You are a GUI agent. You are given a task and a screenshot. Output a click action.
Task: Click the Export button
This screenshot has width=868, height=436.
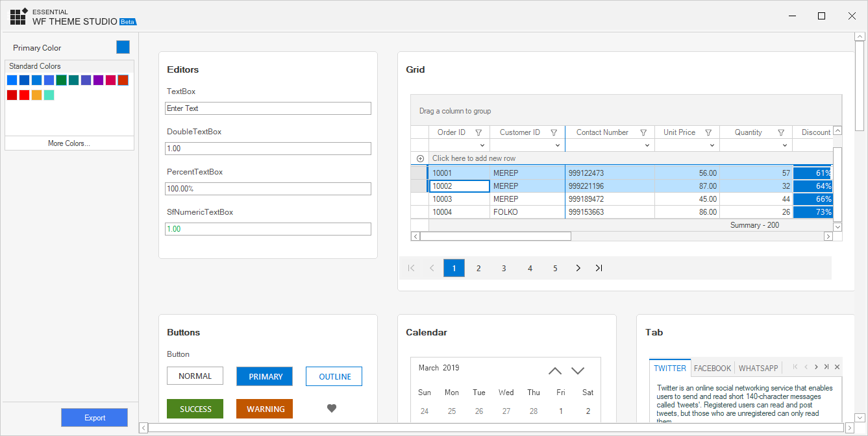click(x=95, y=418)
